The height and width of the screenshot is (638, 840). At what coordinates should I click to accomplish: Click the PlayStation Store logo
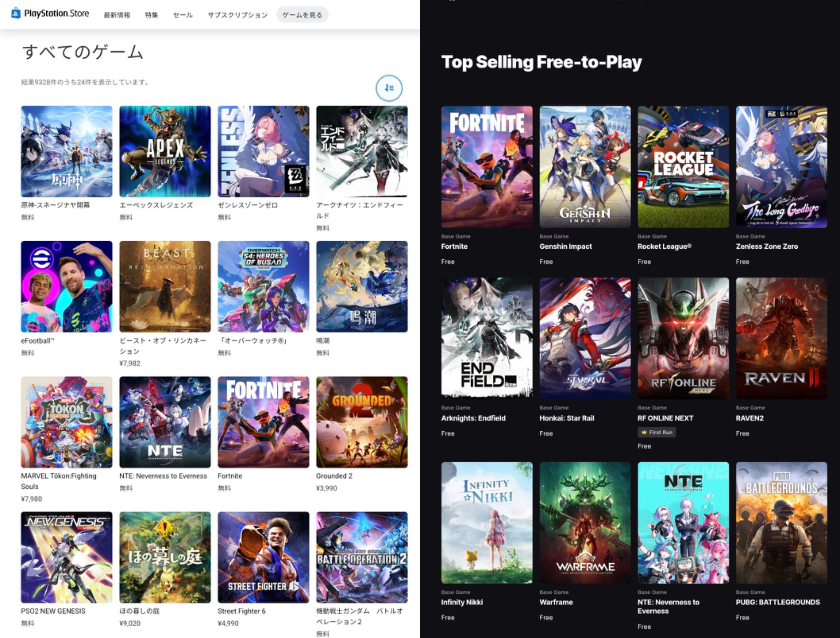(x=50, y=14)
